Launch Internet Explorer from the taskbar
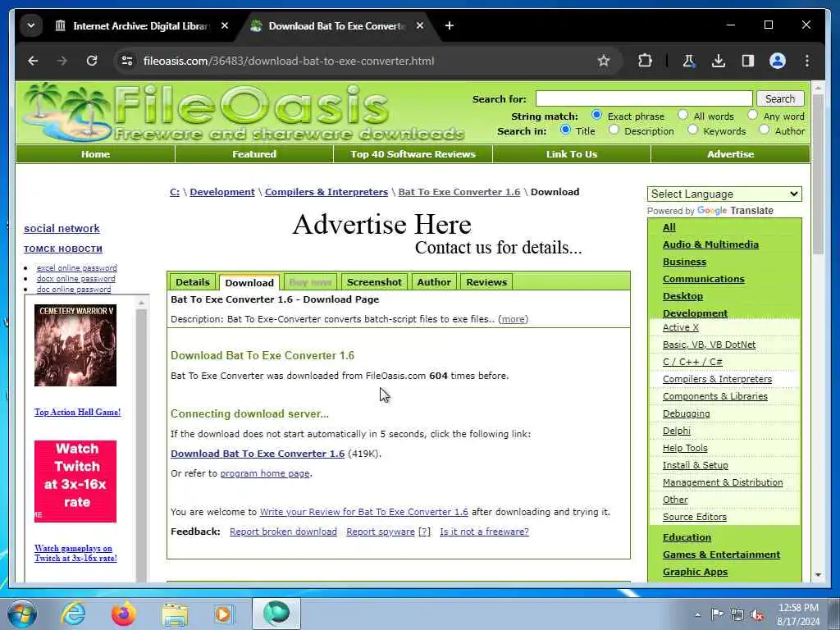Viewport: 840px width, 630px height. pyautogui.click(x=73, y=614)
